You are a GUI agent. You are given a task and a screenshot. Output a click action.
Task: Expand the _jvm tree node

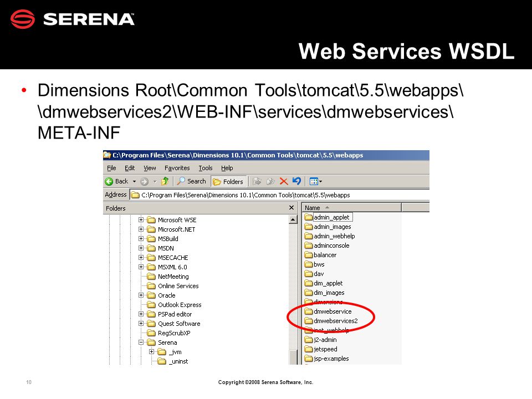152,352
